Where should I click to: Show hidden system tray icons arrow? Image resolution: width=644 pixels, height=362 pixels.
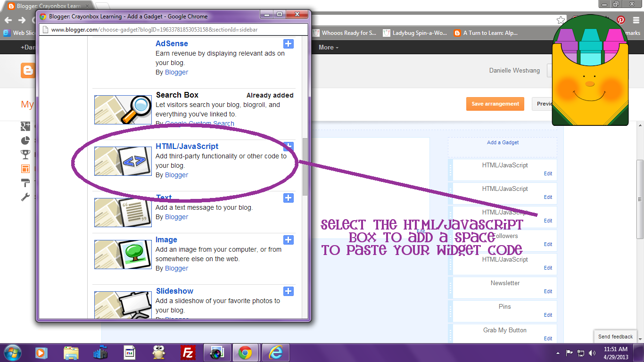558,353
